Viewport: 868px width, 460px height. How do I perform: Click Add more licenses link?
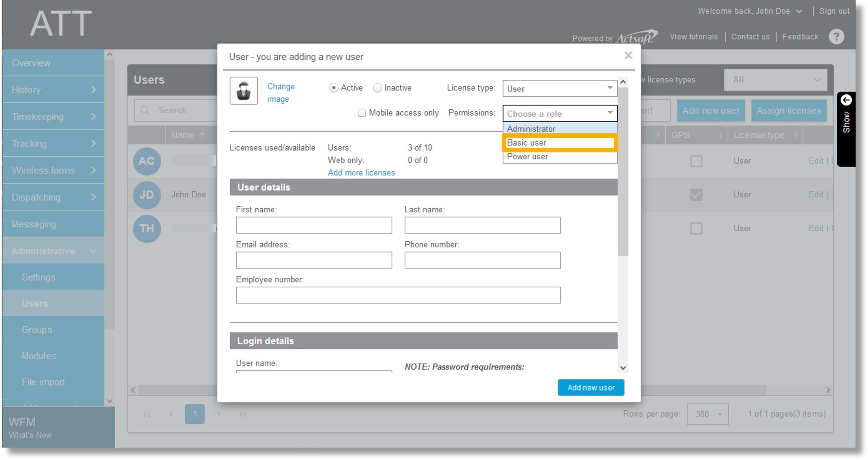coord(361,172)
